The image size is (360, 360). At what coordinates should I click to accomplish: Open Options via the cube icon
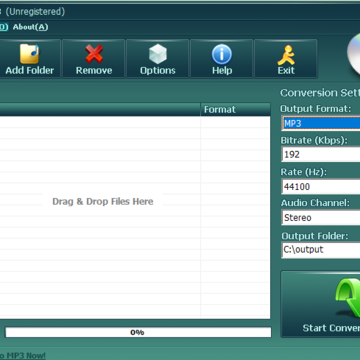(158, 54)
